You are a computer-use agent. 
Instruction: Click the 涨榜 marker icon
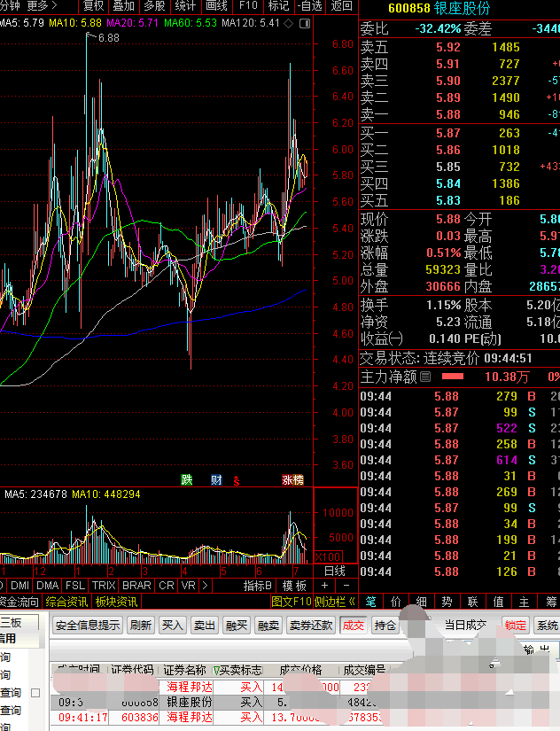pyautogui.click(x=292, y=479)
